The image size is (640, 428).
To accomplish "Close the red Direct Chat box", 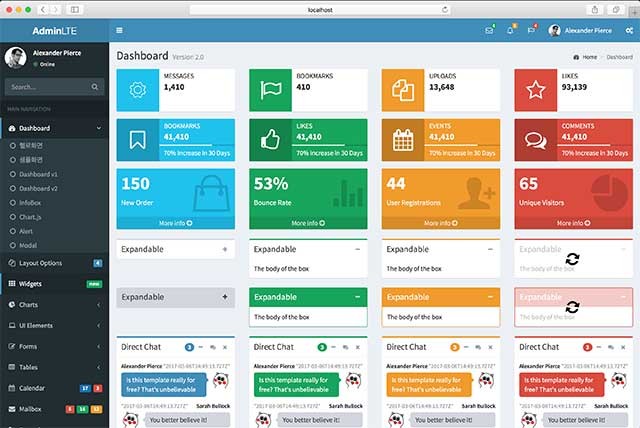I will (x=623, y=347).
